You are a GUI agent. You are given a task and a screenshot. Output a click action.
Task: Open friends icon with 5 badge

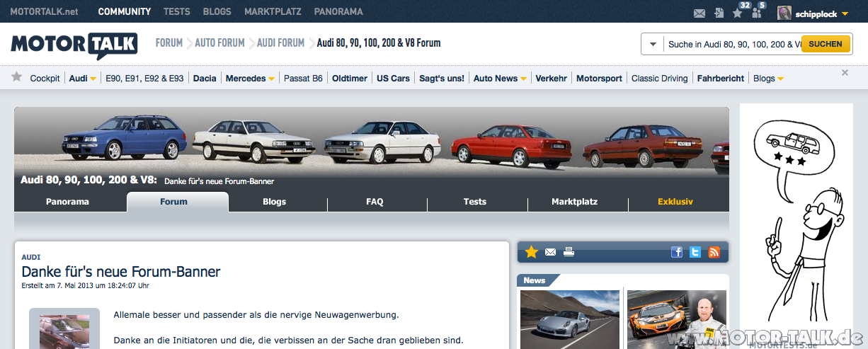pyautogui.click(x=757, y=13)
